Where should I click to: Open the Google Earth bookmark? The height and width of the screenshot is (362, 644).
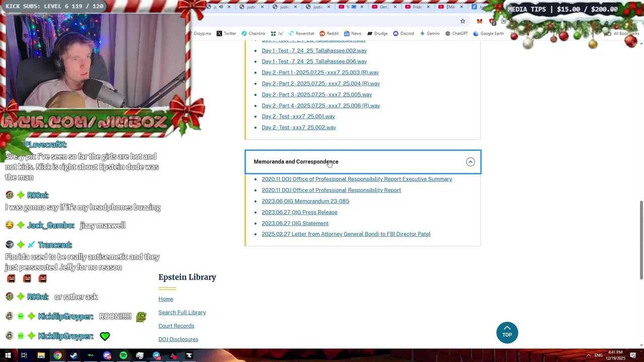pyautogui.click(x=488, y=34)
